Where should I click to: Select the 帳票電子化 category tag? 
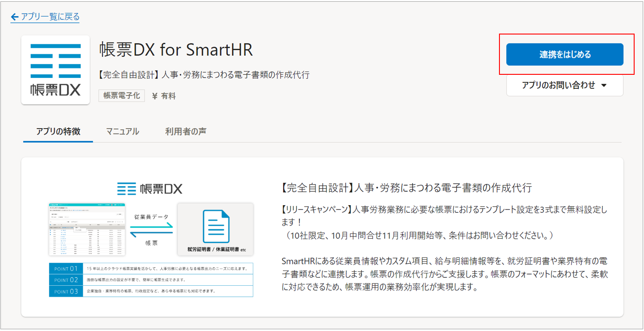point(122,95)
